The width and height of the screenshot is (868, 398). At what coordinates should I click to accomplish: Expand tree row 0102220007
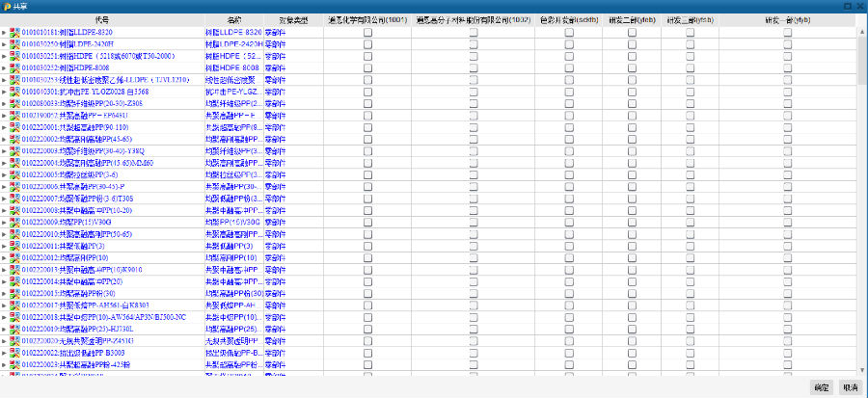tap(5, 199)
